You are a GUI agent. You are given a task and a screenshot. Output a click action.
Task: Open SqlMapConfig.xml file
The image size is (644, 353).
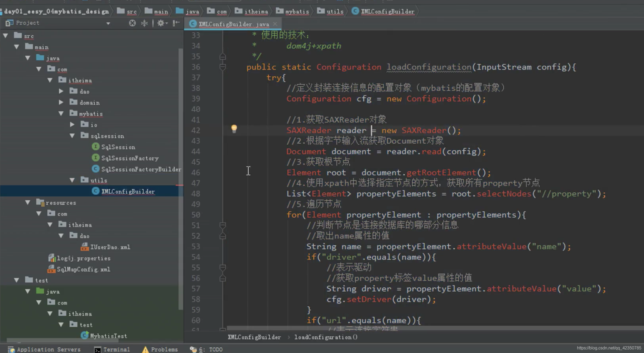point(83,269)
